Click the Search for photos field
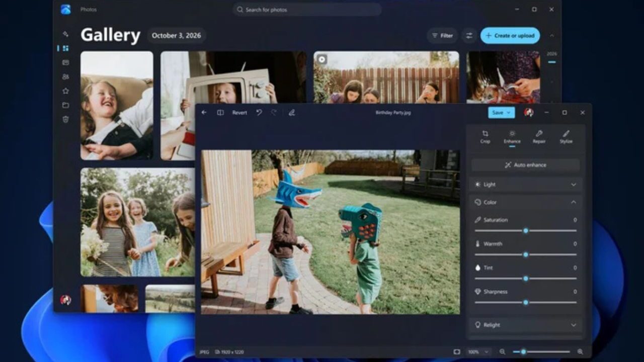The height and width of the screenshot is (362, 644). [x=307, y=10]
